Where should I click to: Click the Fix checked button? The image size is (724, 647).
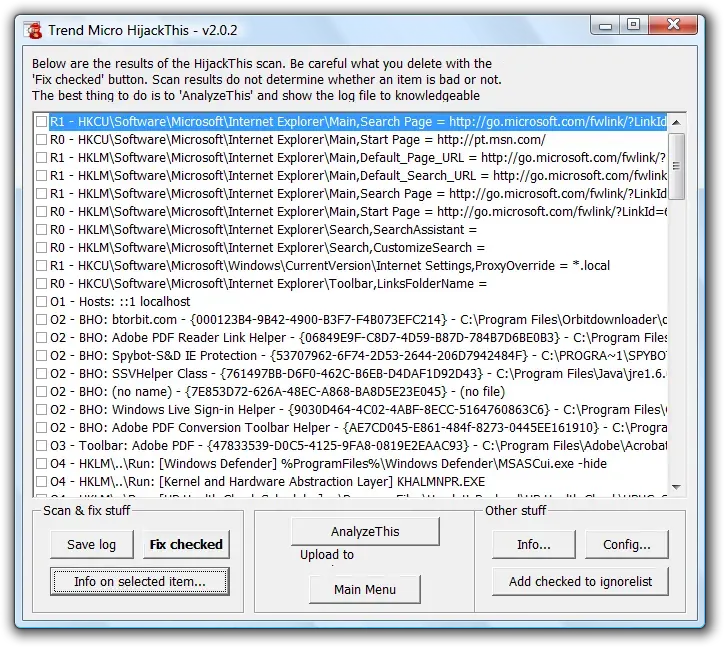tap(186, 544)
